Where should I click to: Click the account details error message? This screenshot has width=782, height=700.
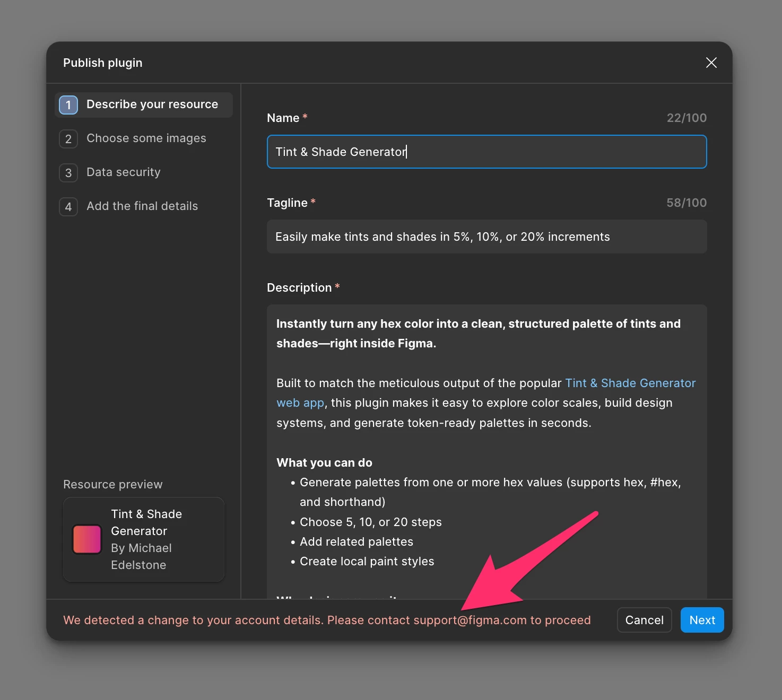tap(327, 620)
